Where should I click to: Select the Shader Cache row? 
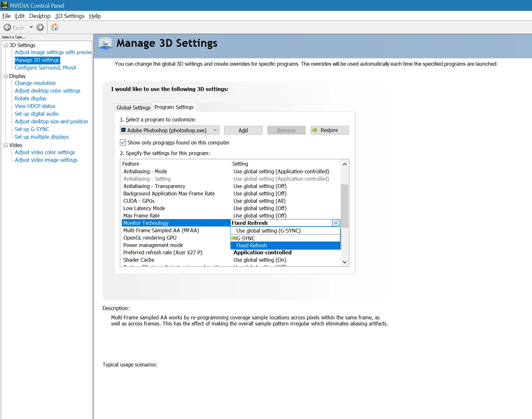pos(230,260)
